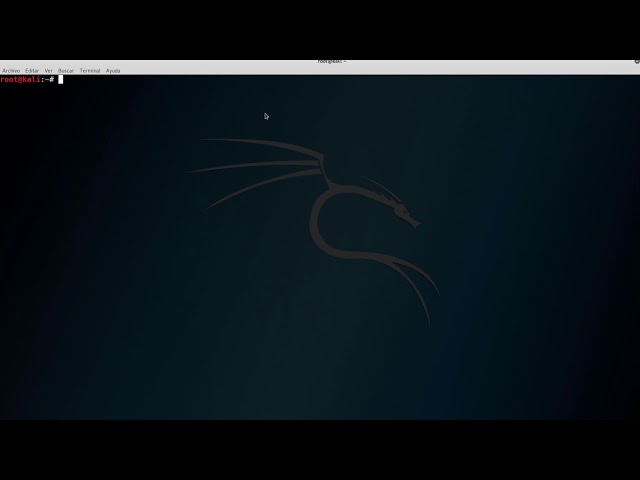This screenshot has height=480, width=640.
Task: Open the Terminal menu
Action: (x=90, y=71)
